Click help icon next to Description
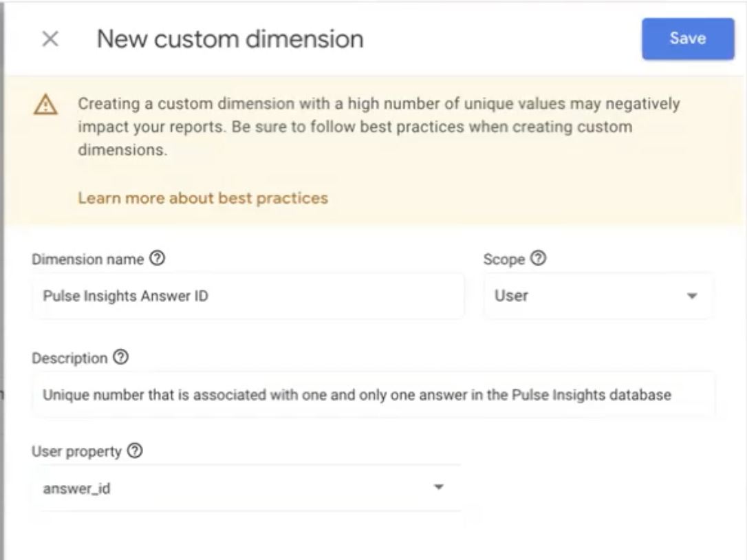Viewport: 747px width, 560px height. (121, 358)
